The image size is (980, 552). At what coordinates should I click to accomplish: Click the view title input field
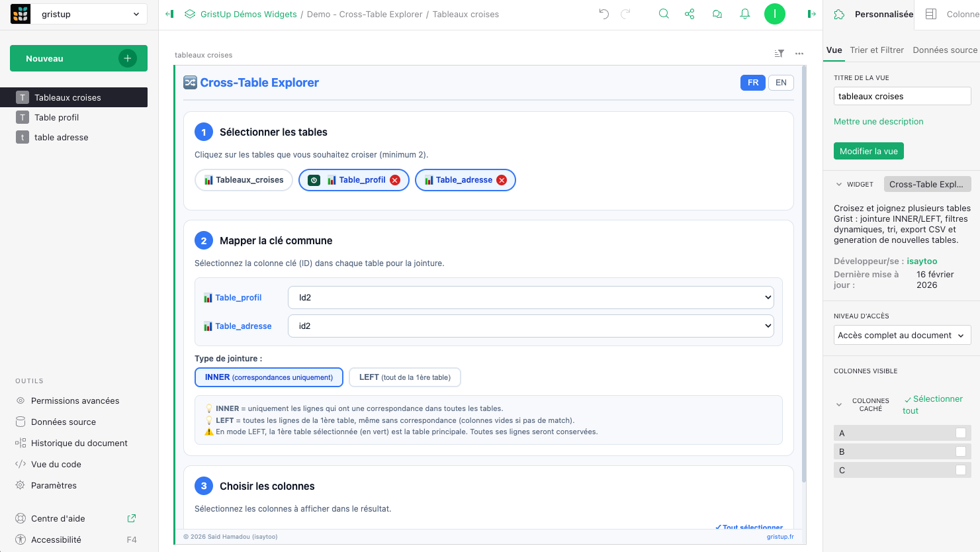(x=901, y=97)
